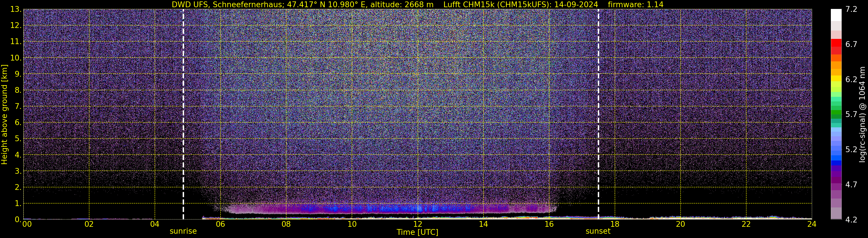Click the time axis tick label "12"

[417, 224]
